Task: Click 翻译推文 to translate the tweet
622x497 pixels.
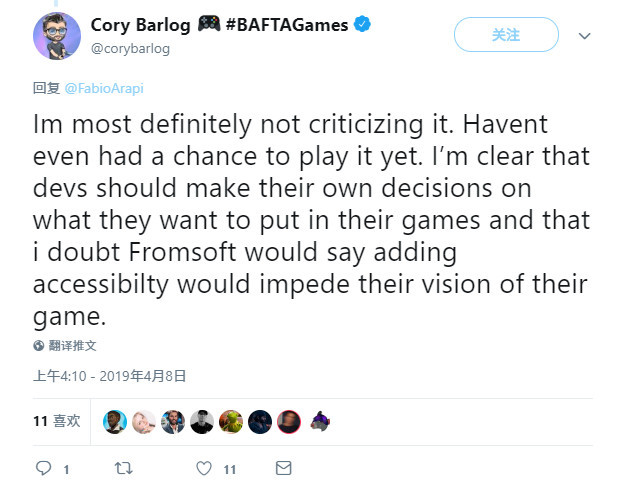Action: (x=73, y=346)
